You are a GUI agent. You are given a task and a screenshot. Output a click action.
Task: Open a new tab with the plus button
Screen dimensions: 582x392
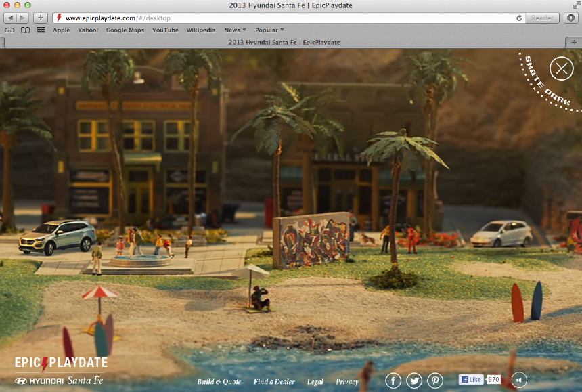pos(574,43)
